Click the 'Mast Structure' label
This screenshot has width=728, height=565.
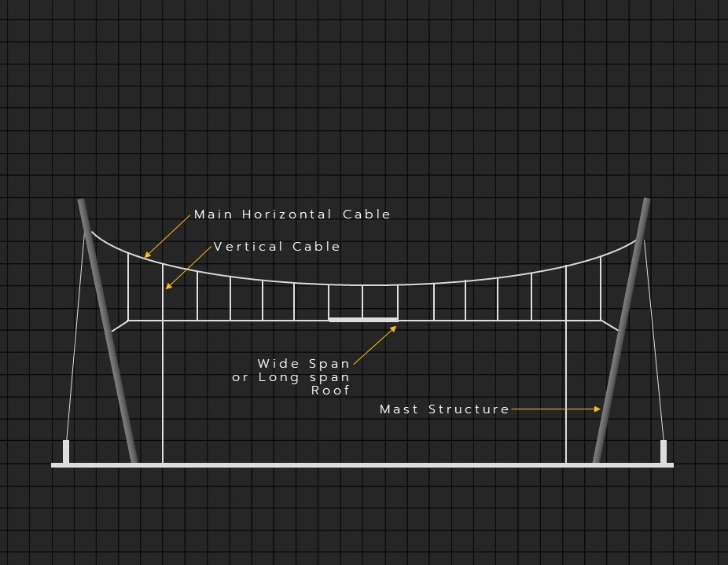[x=444, y=409]
